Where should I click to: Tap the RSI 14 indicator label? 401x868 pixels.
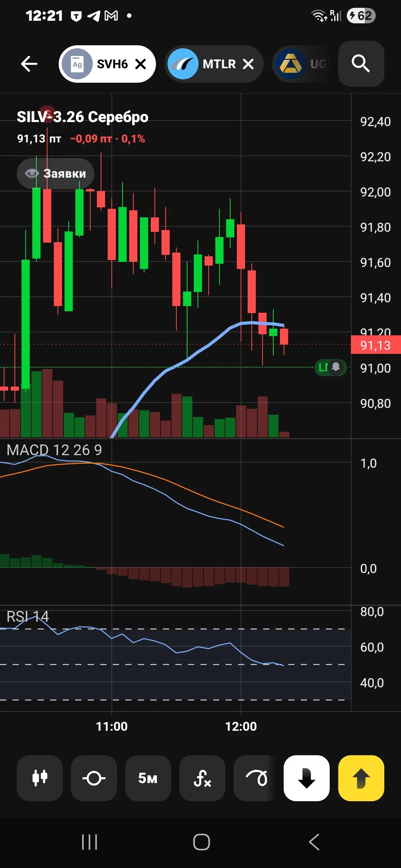click(x=28, y=617)
